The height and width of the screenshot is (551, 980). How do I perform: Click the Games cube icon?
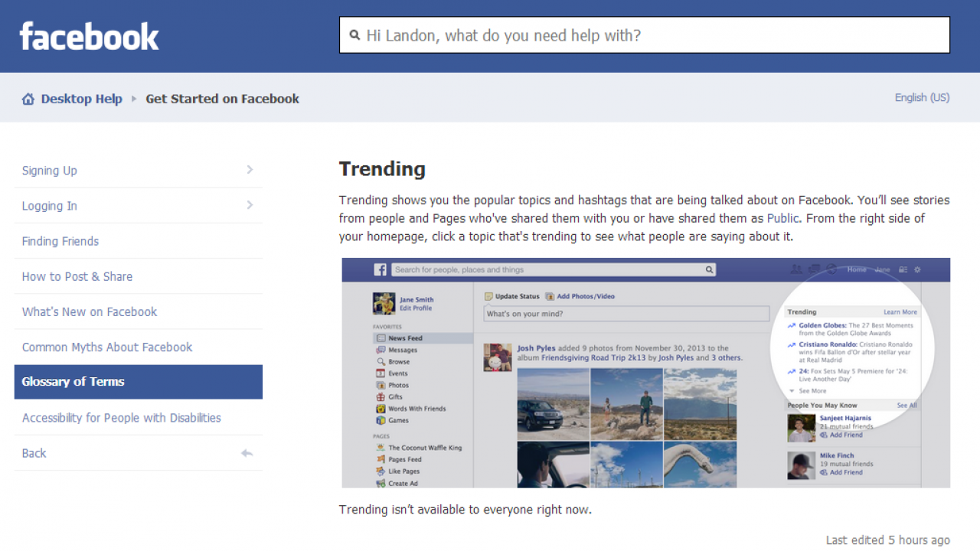[381, 420]
